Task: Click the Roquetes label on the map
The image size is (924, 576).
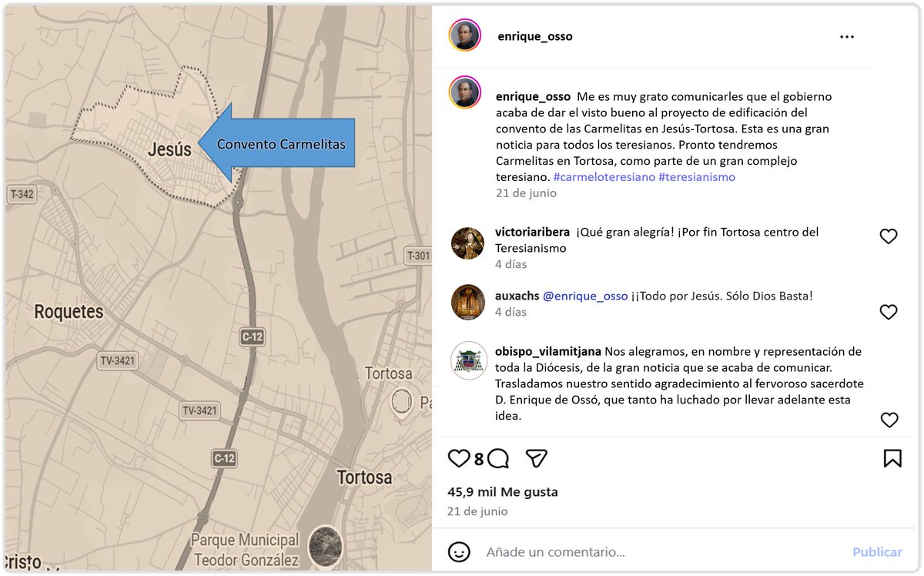Action: [x=69, y=312]
